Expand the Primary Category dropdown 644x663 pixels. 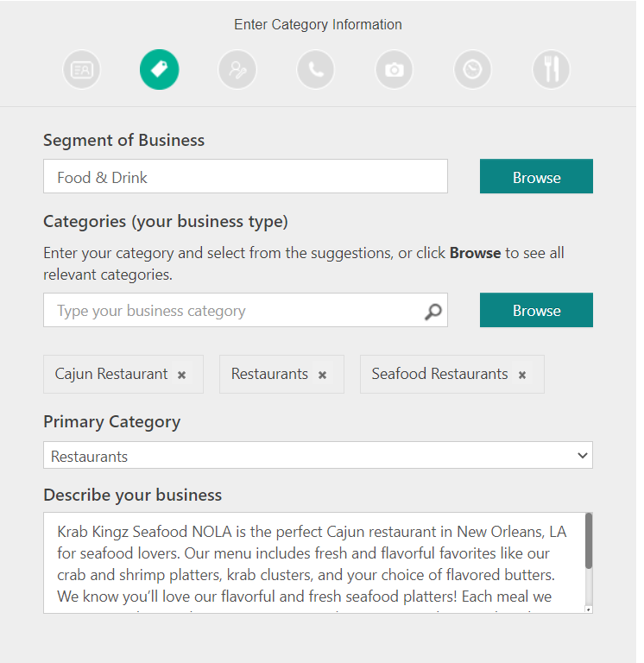pyautogui.click(x=318, y=456)
